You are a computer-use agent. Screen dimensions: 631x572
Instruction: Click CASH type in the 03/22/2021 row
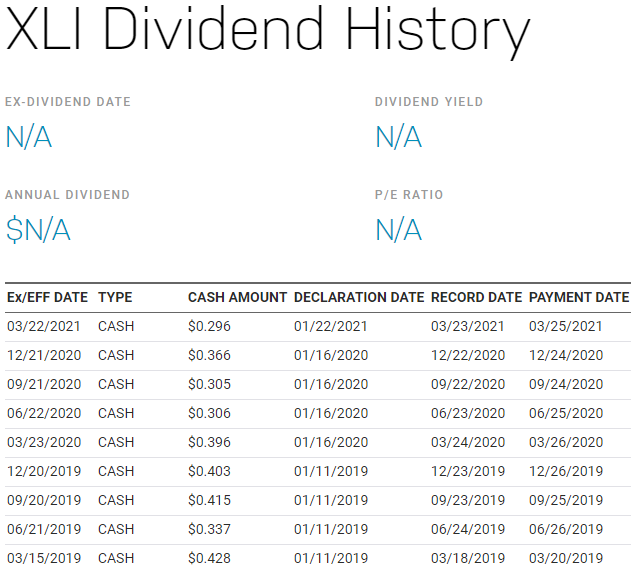point(116,326)
